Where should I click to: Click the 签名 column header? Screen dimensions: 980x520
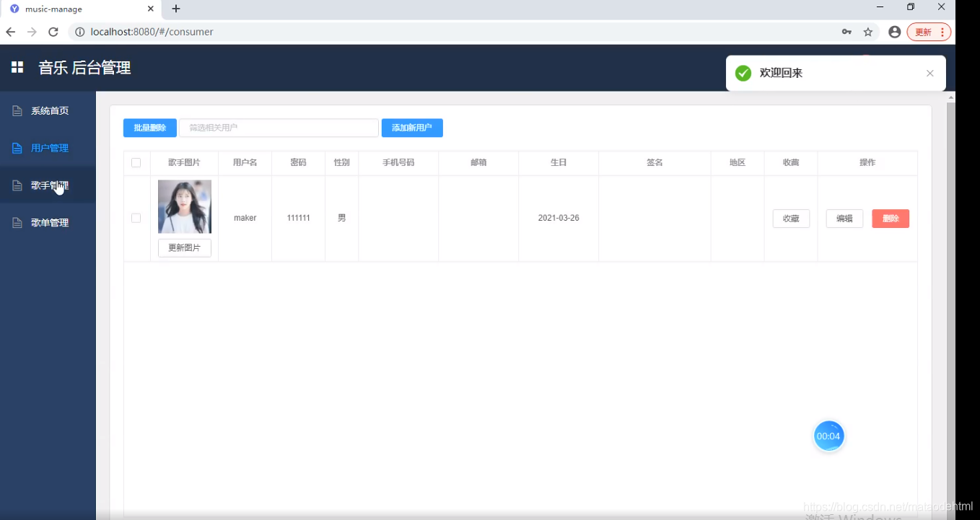[x=655, y=163]
